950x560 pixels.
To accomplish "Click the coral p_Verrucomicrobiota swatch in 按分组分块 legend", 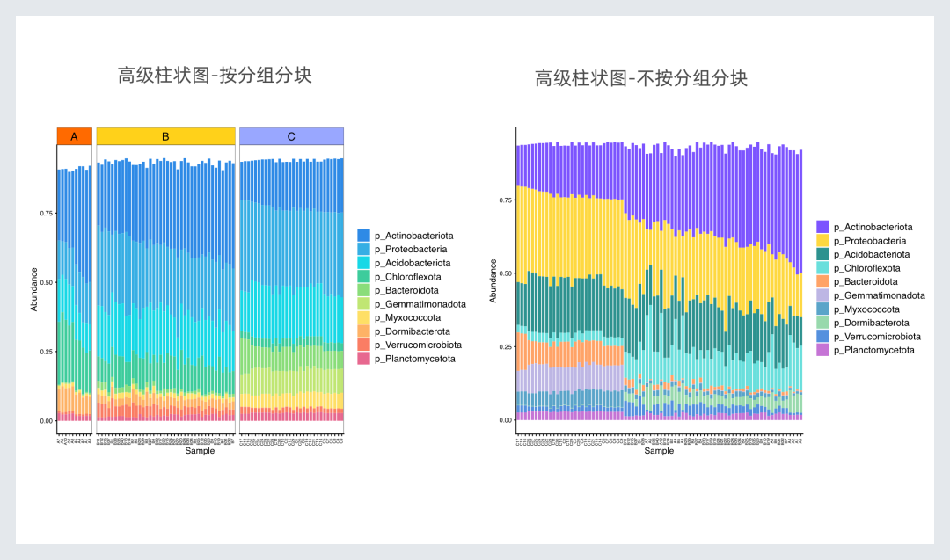I will pos(363,345).
